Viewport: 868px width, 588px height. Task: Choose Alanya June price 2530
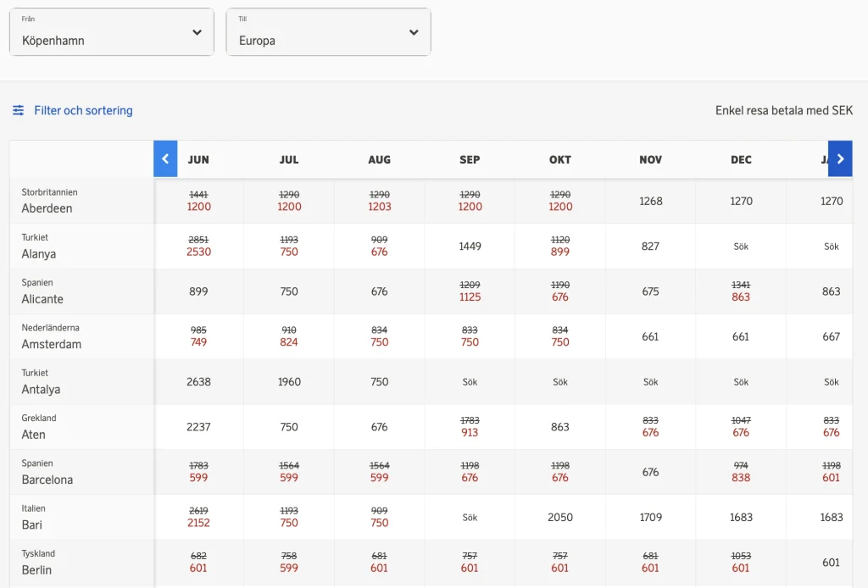tap(198, 252)
